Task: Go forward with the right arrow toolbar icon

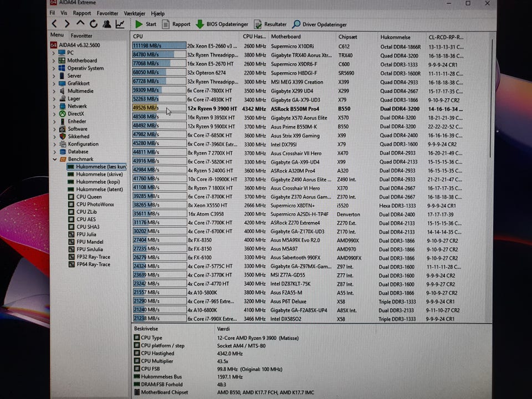Action: (x=67, y=24)
